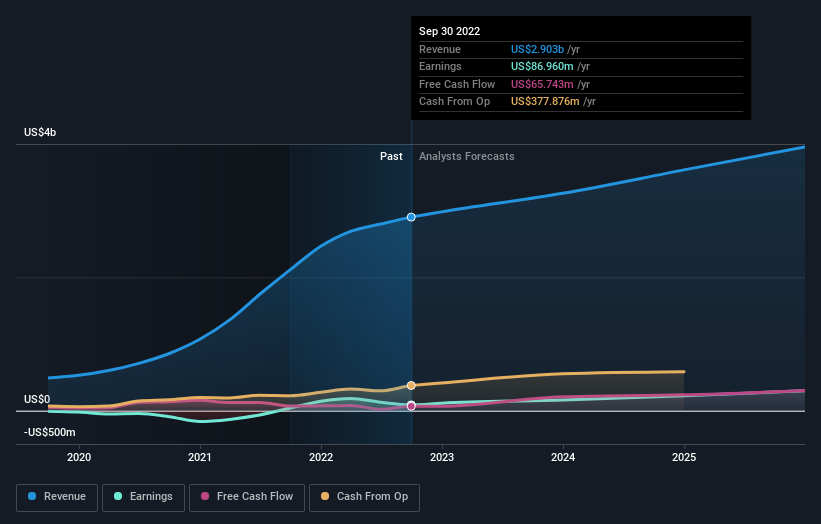Click the 2021 x-axis label
The height and width of the screenshot is (524, 821).
coord(200,458)
